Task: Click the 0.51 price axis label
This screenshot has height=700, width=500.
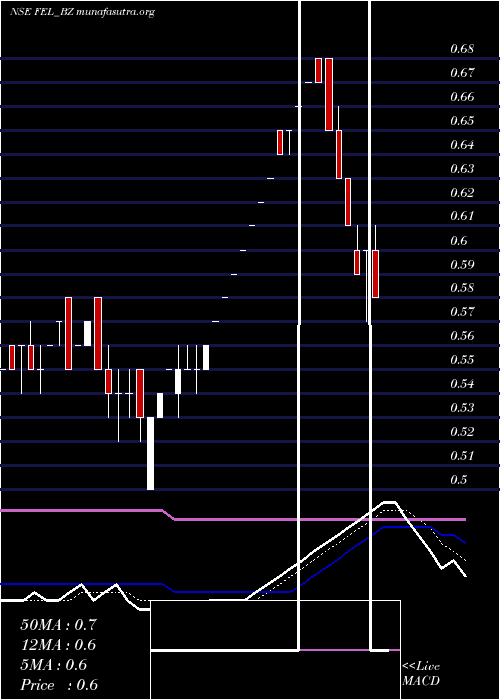Action: pos(462,457)
